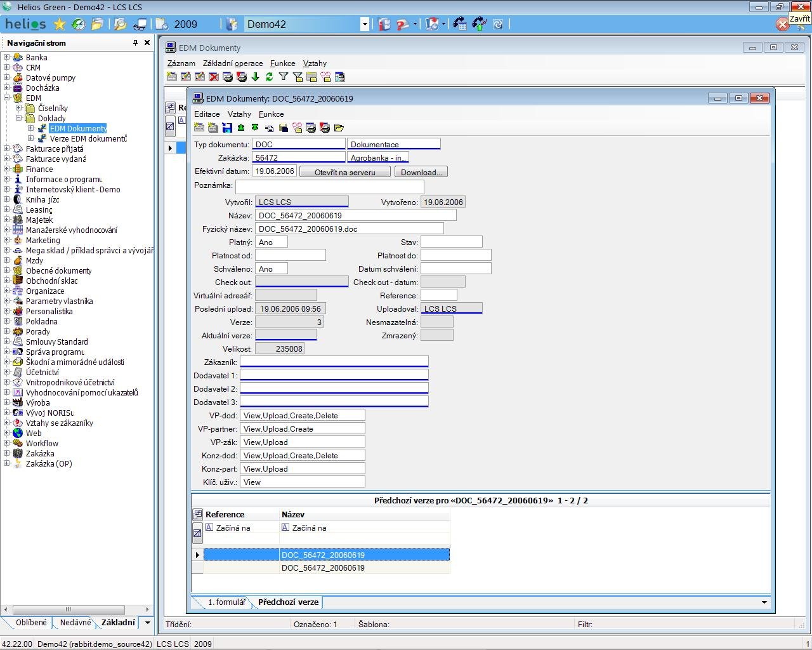The width and height of the screenshot is (812, 650).
Task: Click the yellow star favorites icon
Action: coord(60,24)
